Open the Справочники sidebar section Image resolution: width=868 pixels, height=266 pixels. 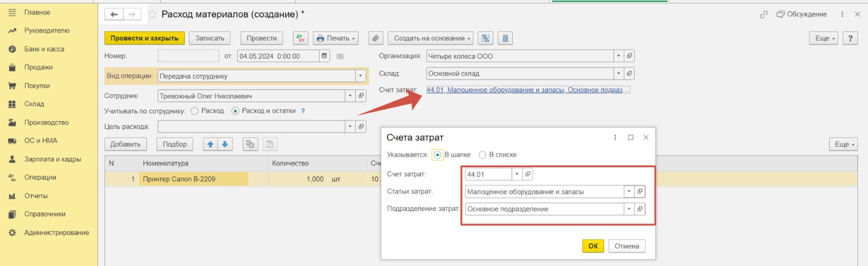tap(45, 214)
